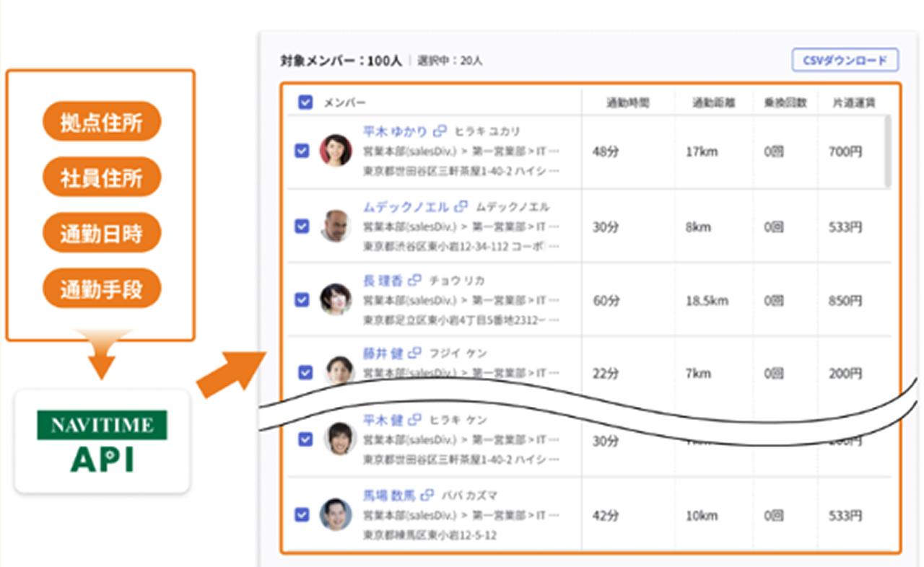The image size is (924, 567).
Task: Click 長 理香's avatar photo
Action: [336, 298]
